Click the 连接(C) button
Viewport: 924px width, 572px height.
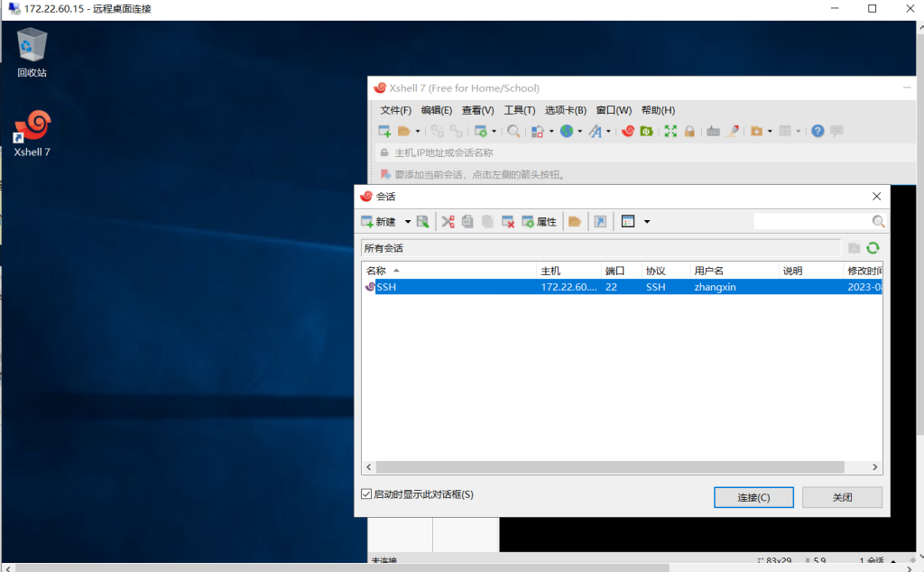753,497
